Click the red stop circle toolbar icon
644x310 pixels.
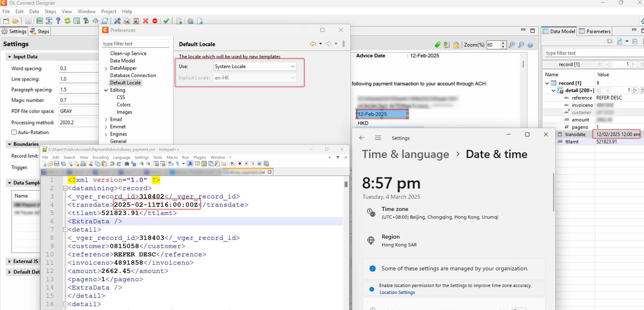[x=155, y=21]
